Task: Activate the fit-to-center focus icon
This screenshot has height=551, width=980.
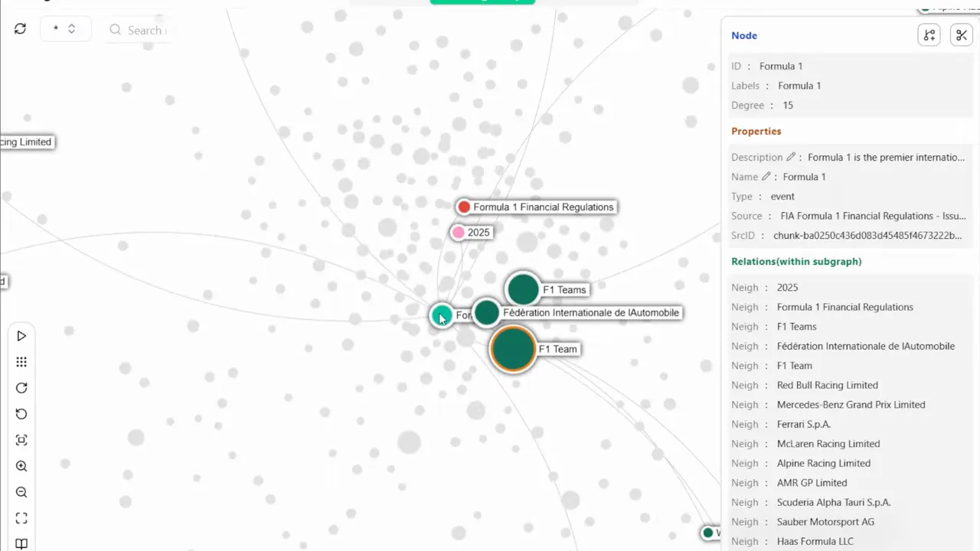Action: coord(21,440)
